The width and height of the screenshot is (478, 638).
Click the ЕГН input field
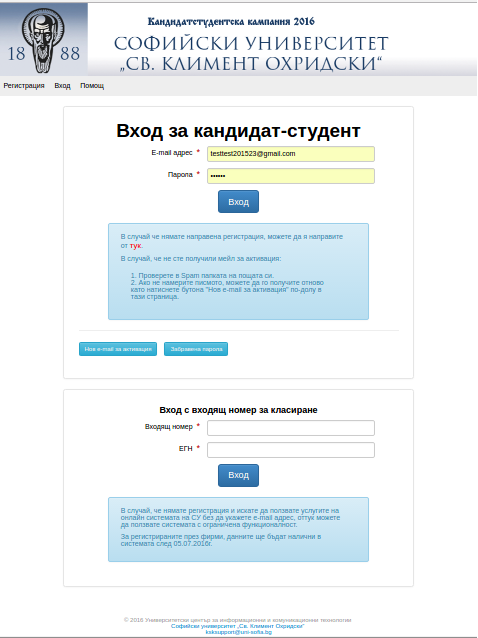click(291, 450)
